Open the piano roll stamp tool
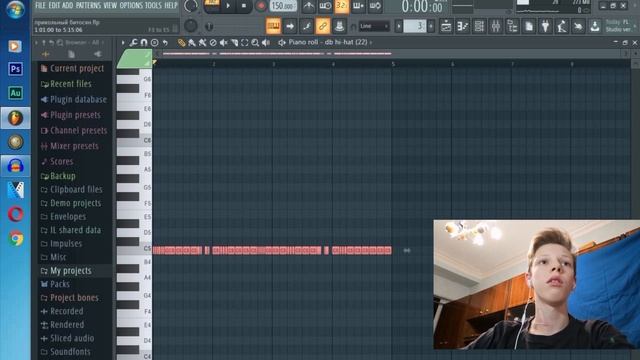This screenshot has width=640, height=360. click(x=155, y=42)
